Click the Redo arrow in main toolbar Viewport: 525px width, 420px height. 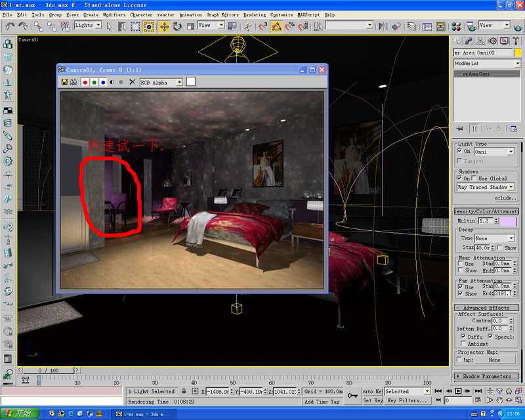(23, 26)
